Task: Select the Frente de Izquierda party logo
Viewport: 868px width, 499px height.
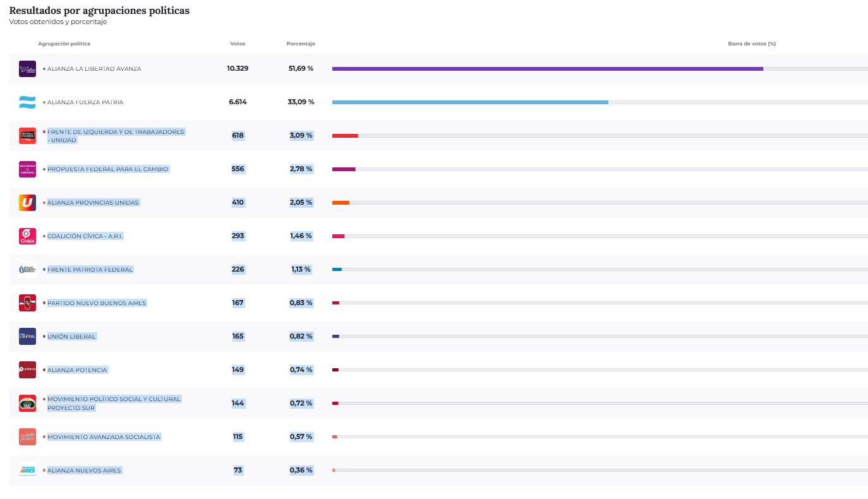Action: pos(27,136)
